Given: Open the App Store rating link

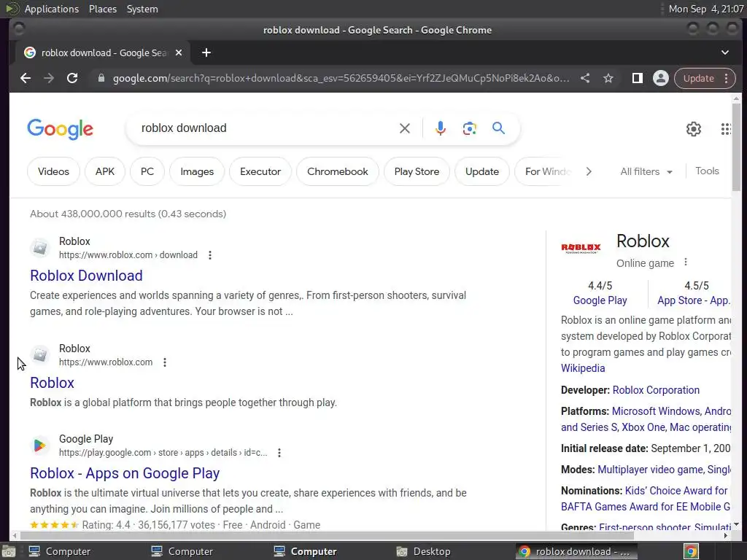Looking at the screenshot, I should click(693, 300).
